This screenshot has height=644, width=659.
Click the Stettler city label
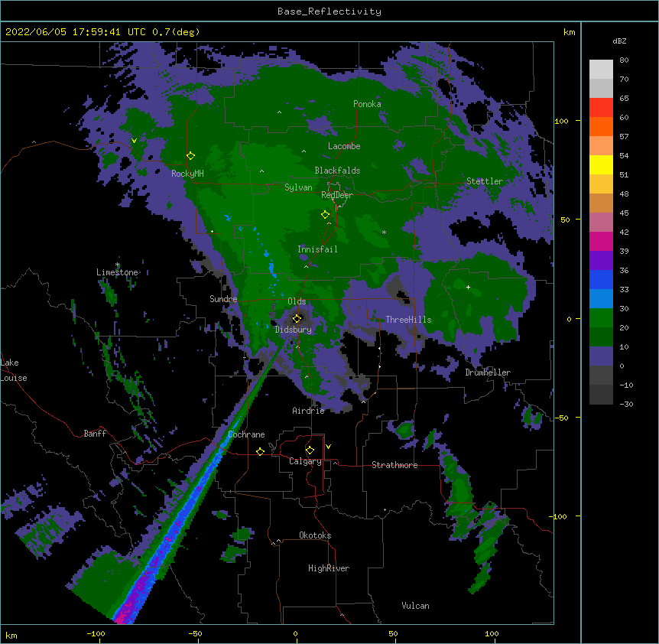click(x=485, y=181)
